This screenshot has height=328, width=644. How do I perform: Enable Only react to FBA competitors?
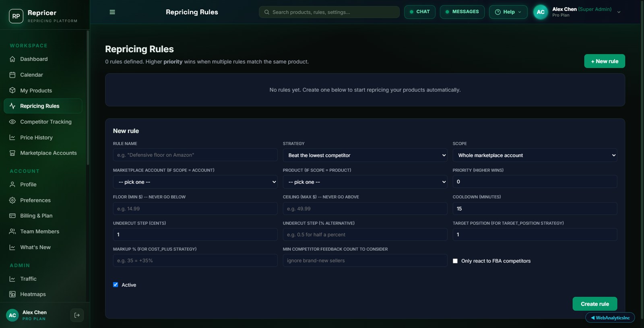point(455,261)
